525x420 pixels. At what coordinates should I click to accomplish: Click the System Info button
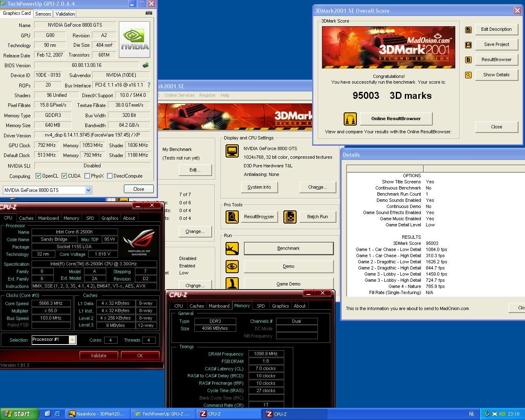coord(259,187)
